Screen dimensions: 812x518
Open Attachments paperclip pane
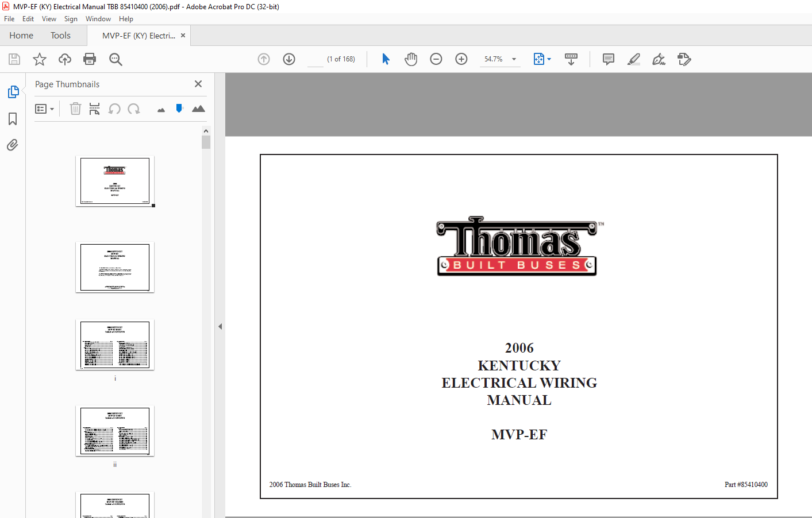[13, 145]
